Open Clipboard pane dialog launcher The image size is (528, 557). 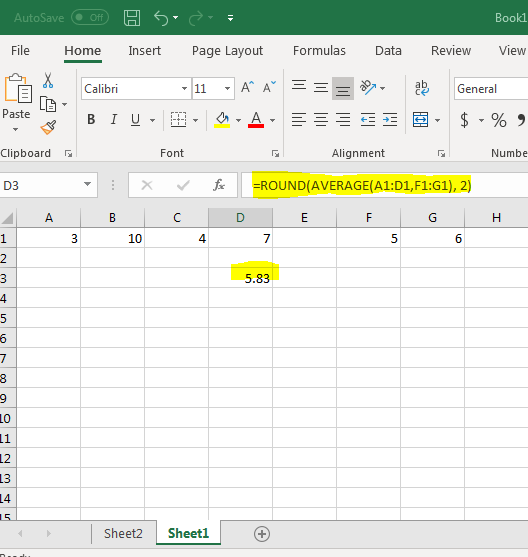pos(68,153)
